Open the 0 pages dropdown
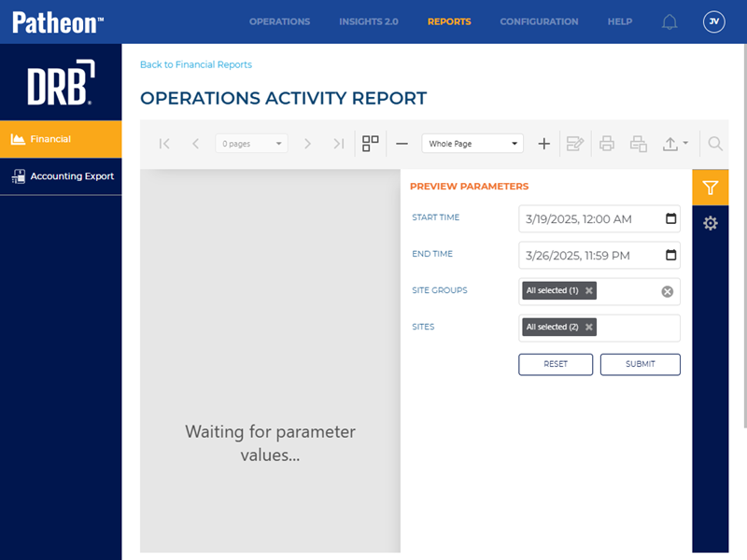The height and width of the screenshot is (560, 747). pyautogui.click(x=252, y=144)
